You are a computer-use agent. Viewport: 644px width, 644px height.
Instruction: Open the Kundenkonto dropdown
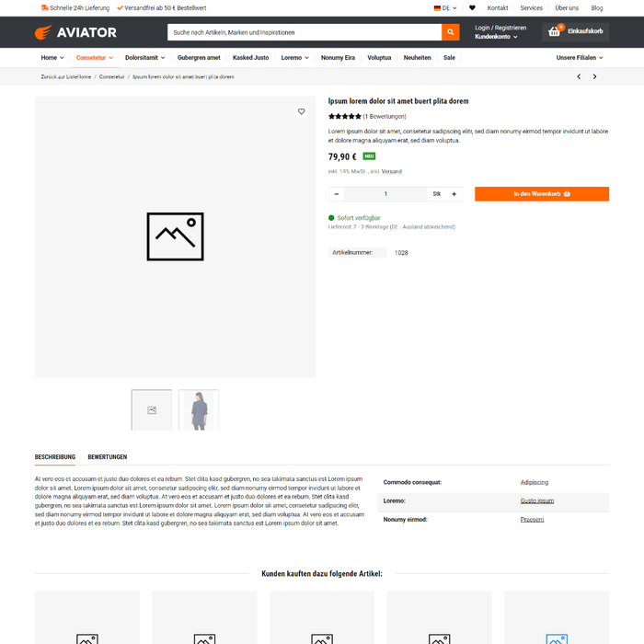tap(496, 37)
